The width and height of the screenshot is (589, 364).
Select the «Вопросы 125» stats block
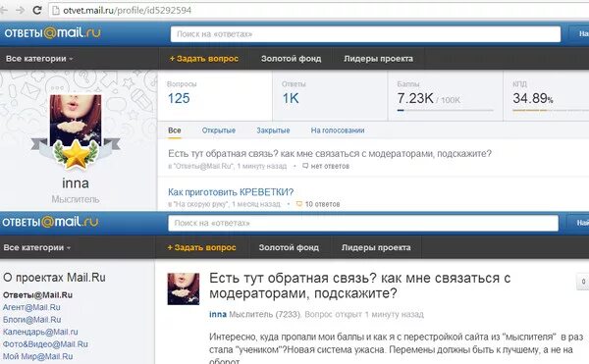[214, 96]
